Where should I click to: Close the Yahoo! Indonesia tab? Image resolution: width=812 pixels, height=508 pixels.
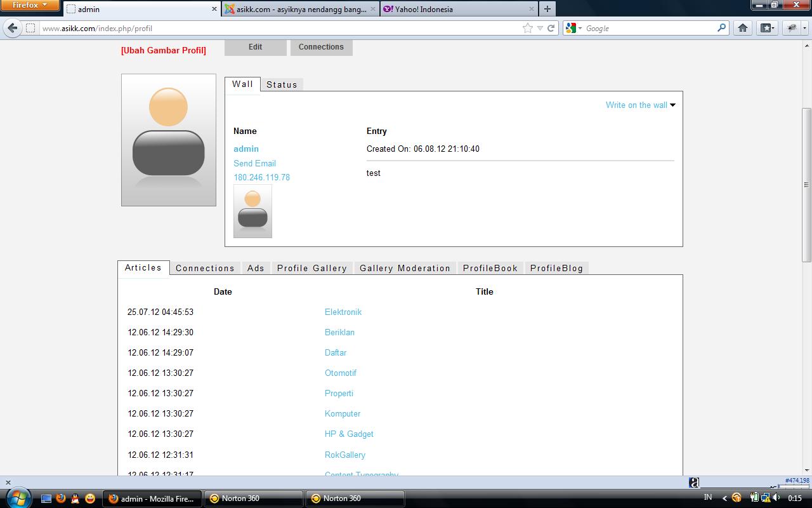pos(532,9)
